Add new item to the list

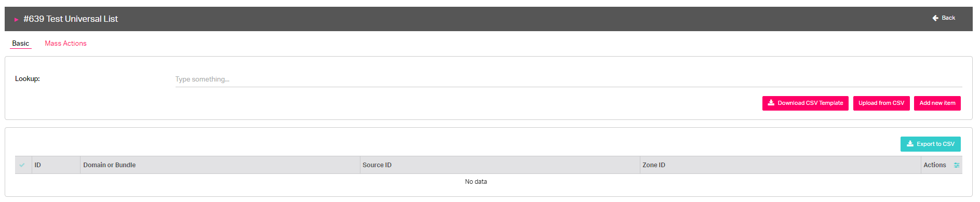[937, 103]
